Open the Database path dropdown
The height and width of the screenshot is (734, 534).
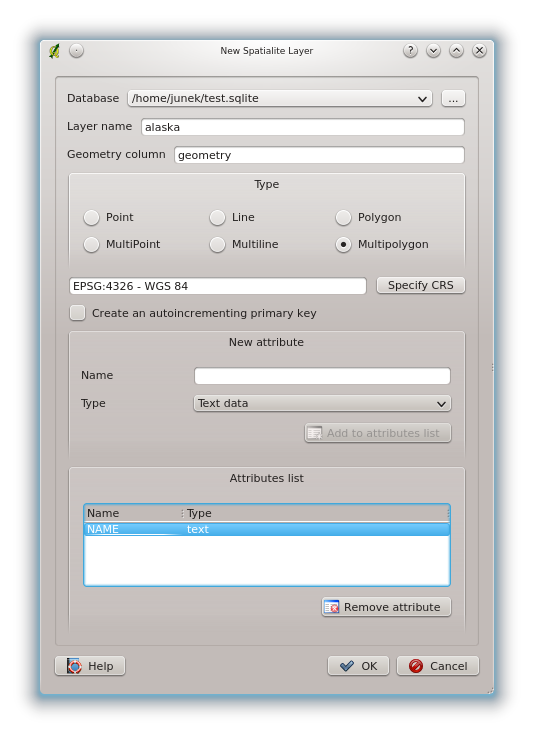tap(280, 98)
